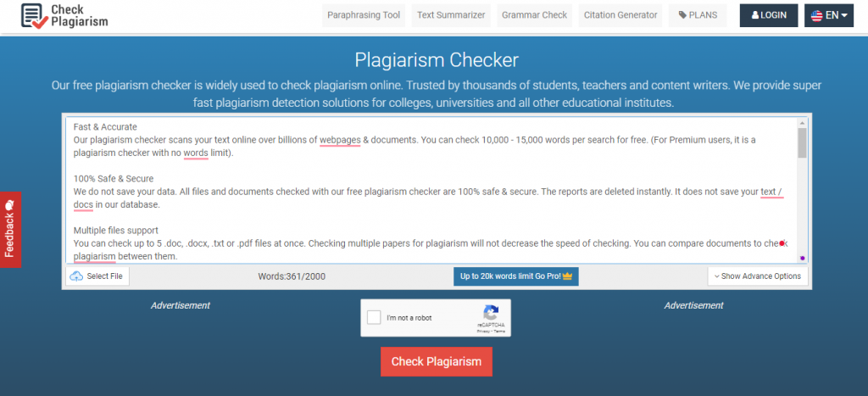Viewport: 868px width, 396px height.
Task: Open the EN language dropdown
Action: 829,15
